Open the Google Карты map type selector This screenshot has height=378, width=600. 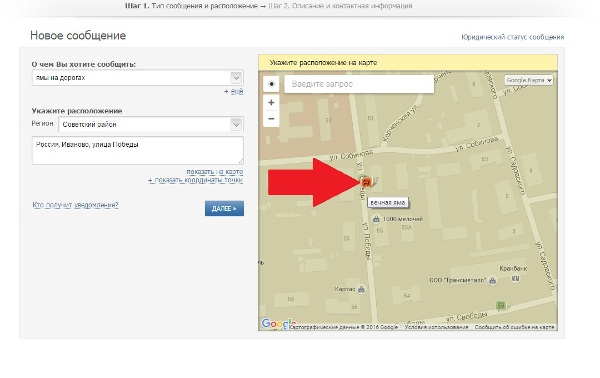529,80
